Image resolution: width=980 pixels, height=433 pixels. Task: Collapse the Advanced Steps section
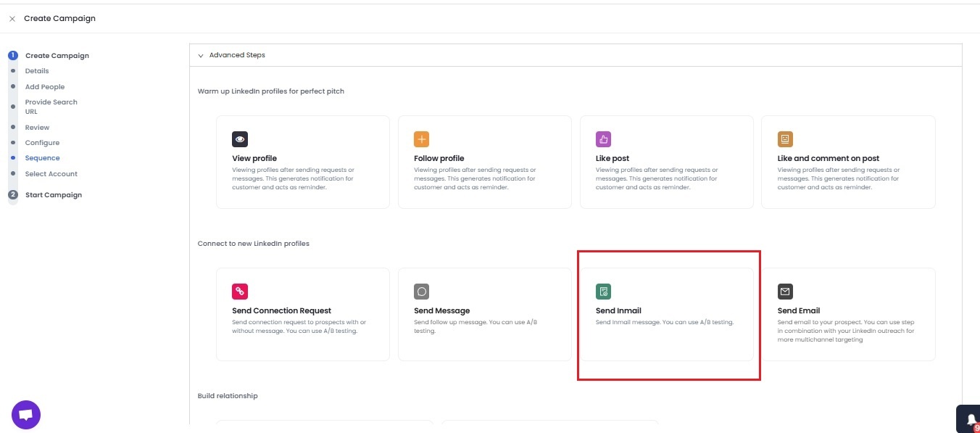point(201,55)
